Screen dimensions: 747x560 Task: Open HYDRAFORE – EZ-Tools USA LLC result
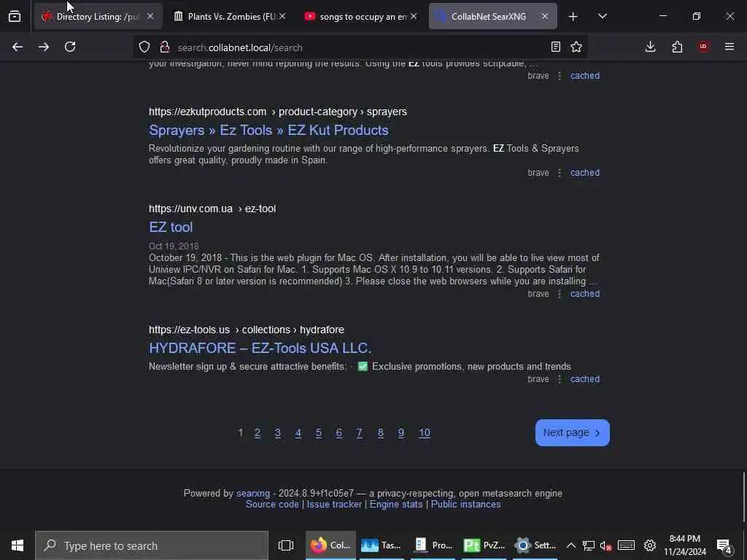(x=260, y=348)
